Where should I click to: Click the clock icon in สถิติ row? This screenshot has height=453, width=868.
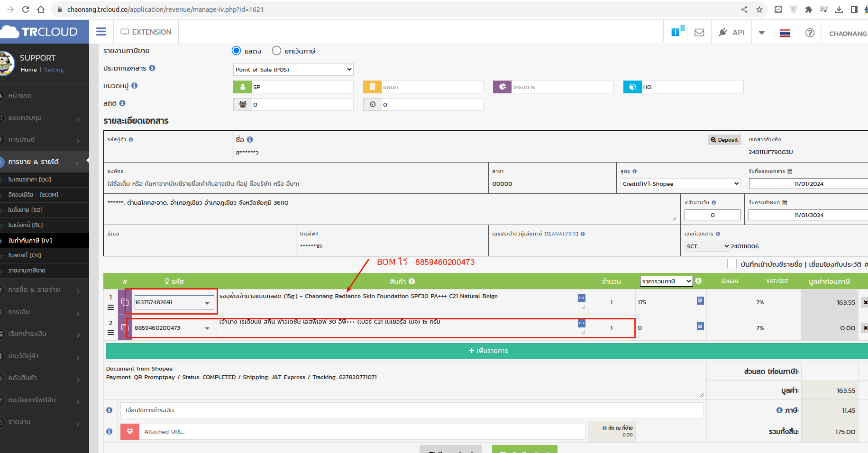[x=372, y=104]
